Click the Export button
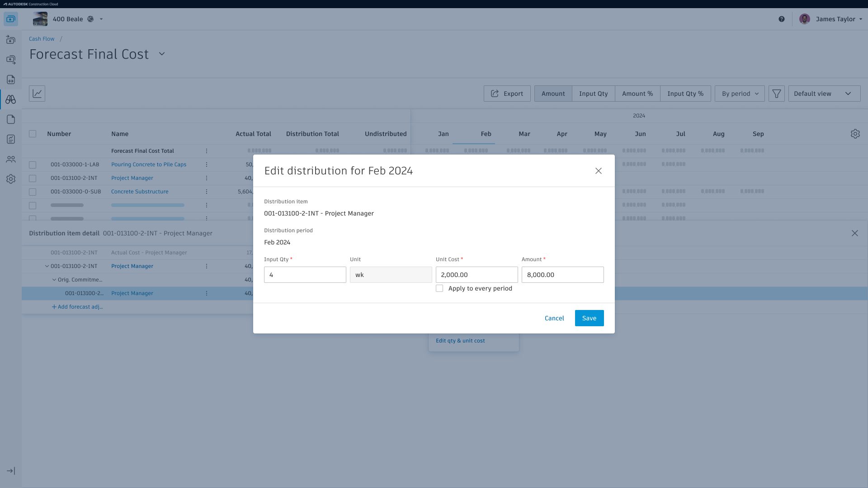The height and width of the screenshot is (488, 868). (507, 94)
